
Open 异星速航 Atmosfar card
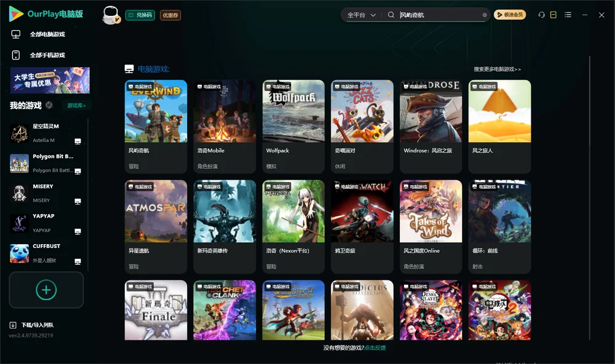tap(156, 227)
